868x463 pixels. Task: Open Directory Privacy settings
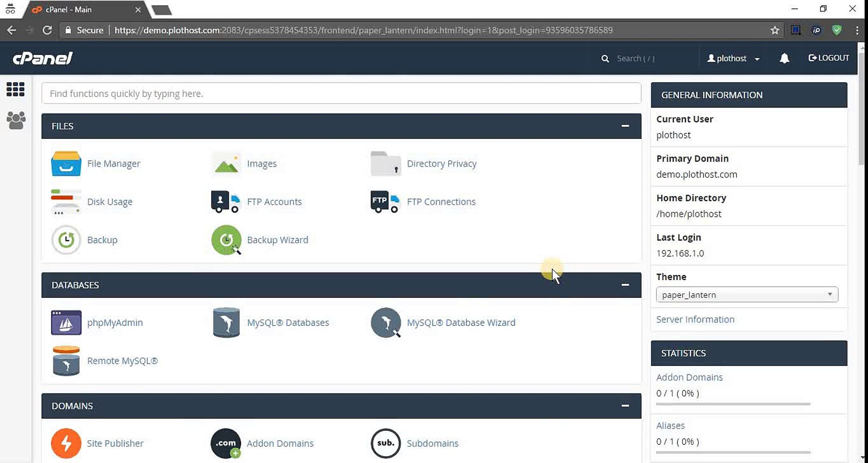point(442,163)
